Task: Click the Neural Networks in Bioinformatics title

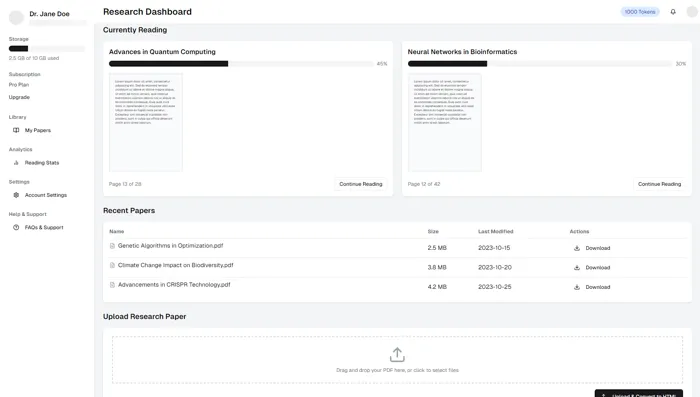Action: tap(462, 52)
